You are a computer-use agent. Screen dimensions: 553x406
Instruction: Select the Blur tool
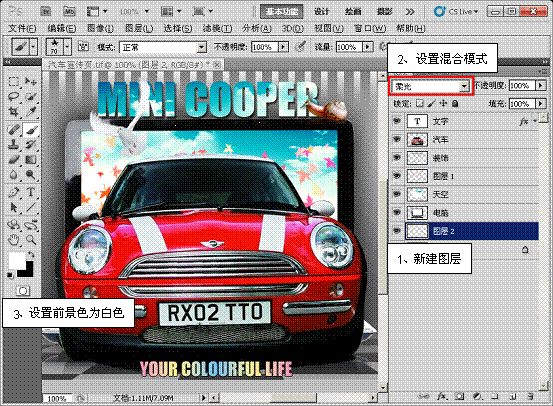pyautogui.click(x=13, y=175)
